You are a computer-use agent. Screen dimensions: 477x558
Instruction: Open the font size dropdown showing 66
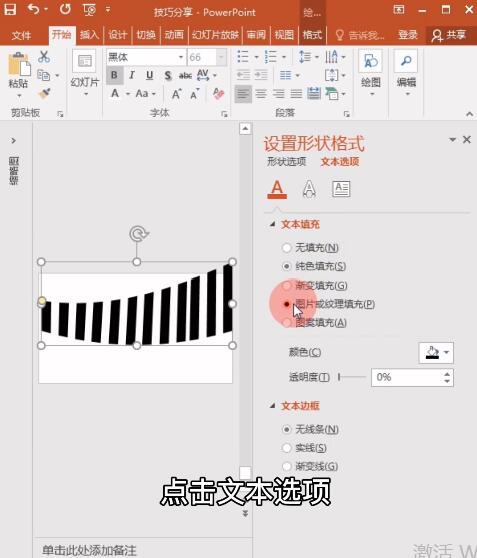pyautogui.click(x=221, y=57)
